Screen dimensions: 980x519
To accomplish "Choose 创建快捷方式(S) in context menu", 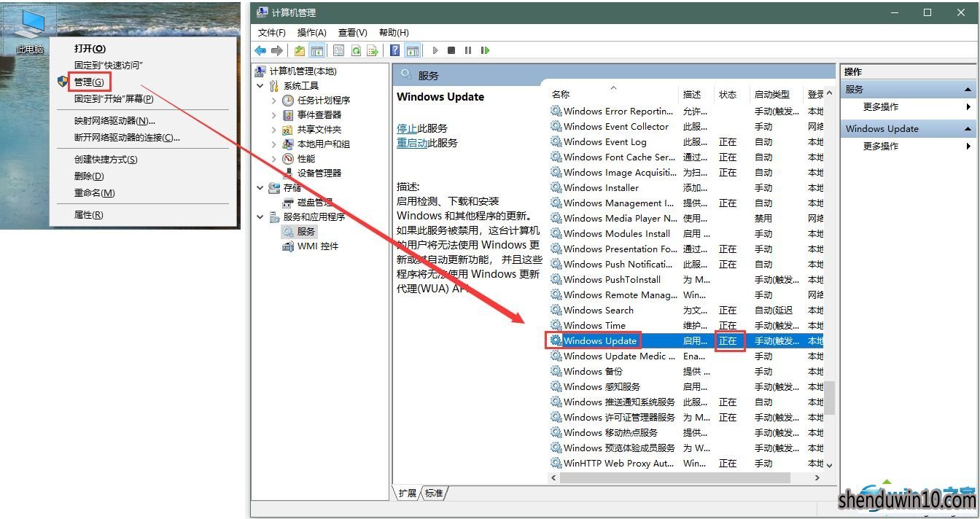I will tap(106, 159).
